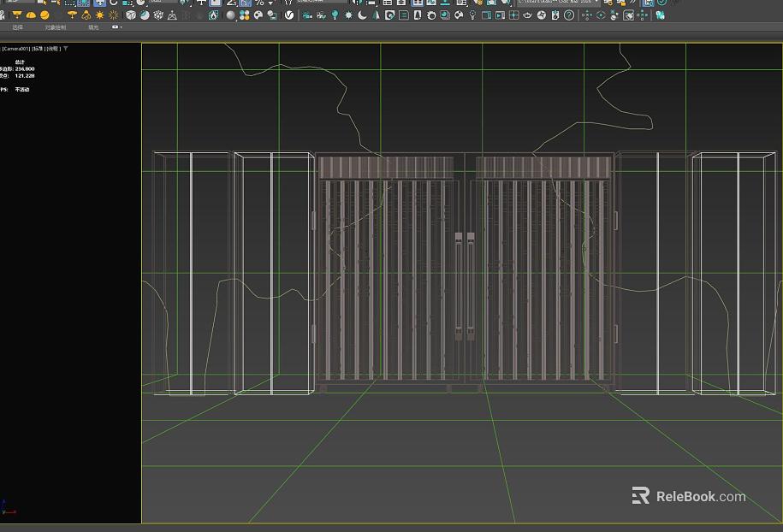Open the [Camera001] viewport label menu
The image size is (783, 532).
click(x=16, y=49)
